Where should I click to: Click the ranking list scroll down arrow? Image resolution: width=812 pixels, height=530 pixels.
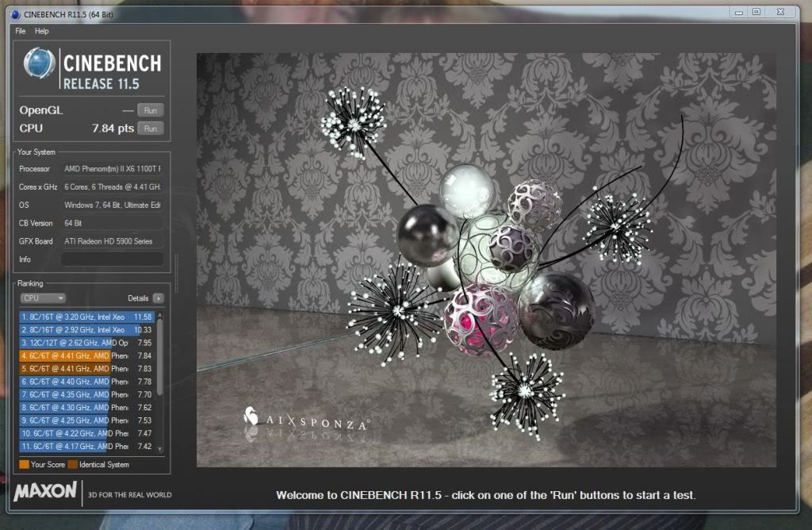tap(160, 449)
